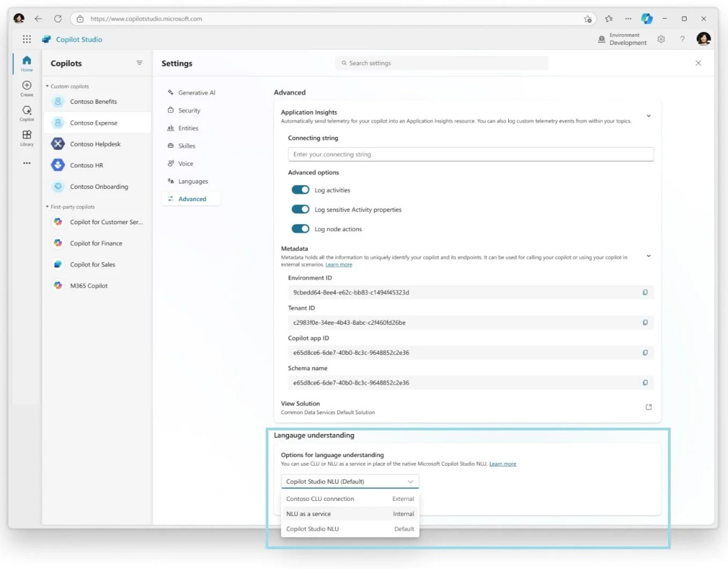Click the Search settings field

[x=441, y=63]
